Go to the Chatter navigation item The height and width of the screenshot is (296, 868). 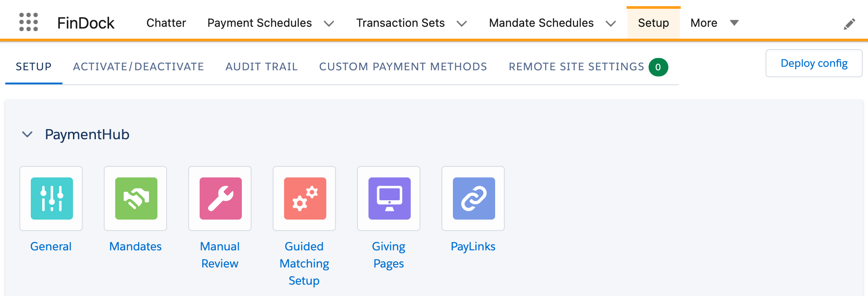pyautogui.click(x=166, y=23)
